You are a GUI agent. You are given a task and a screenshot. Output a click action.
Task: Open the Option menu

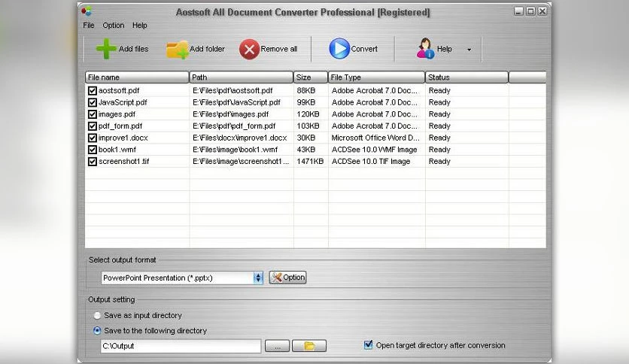113,26
